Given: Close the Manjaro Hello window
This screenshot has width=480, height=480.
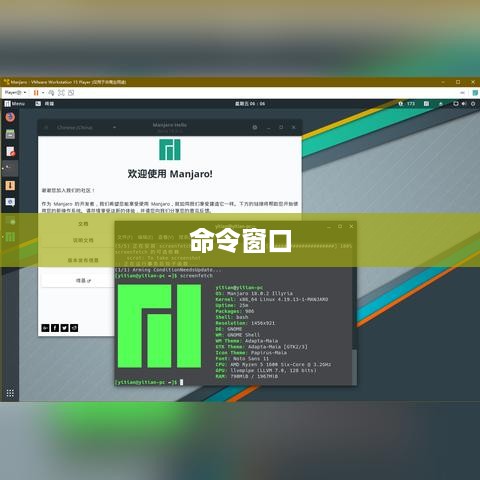Looking at the screenshot, I should (294, 127).
